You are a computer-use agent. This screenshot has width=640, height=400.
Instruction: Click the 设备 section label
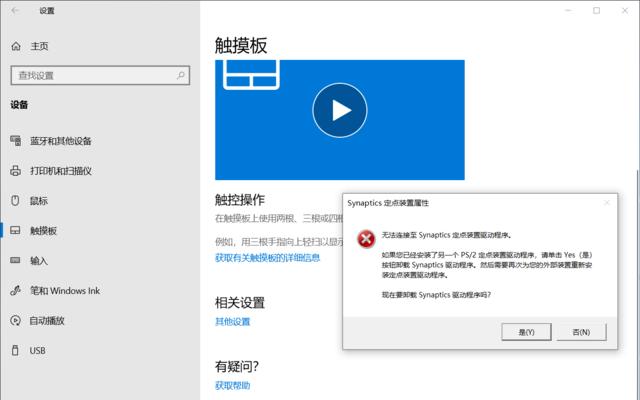(19, 105)
